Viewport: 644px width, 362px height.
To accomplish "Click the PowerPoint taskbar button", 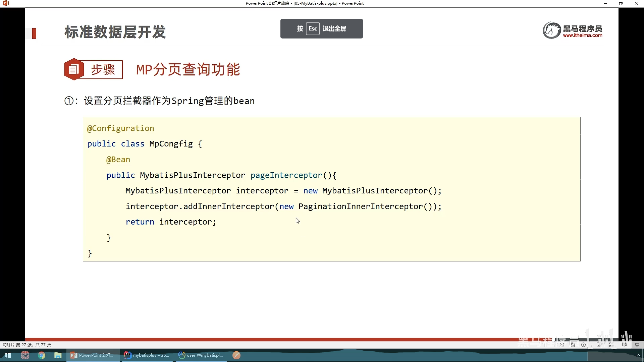I will click(93, 355).
